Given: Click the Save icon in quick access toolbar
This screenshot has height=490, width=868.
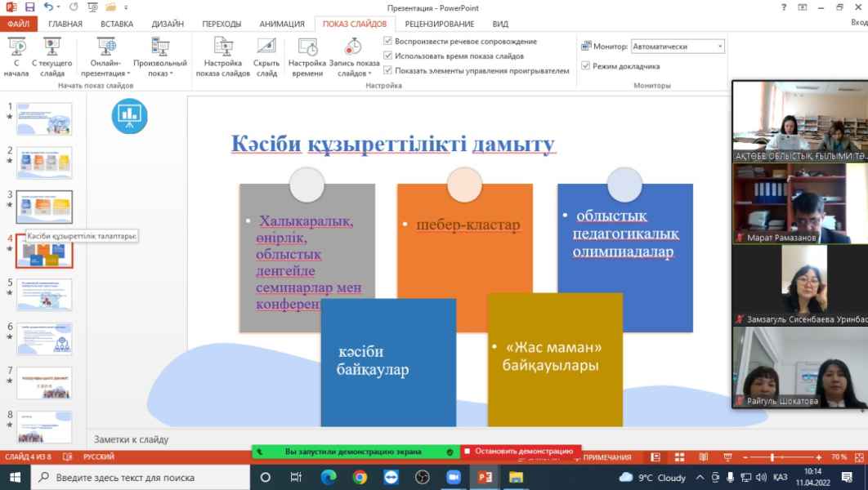Looking at the screenshot, I should (x=29, y=7).
